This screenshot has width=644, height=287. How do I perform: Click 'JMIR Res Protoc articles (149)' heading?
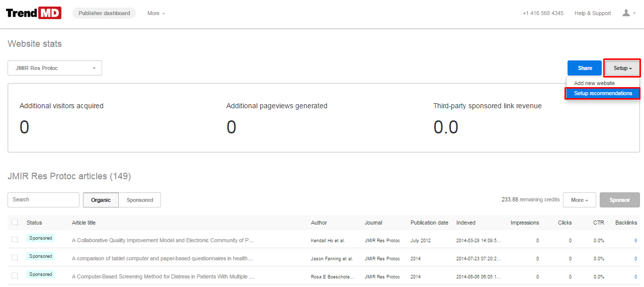click(69, 176)
